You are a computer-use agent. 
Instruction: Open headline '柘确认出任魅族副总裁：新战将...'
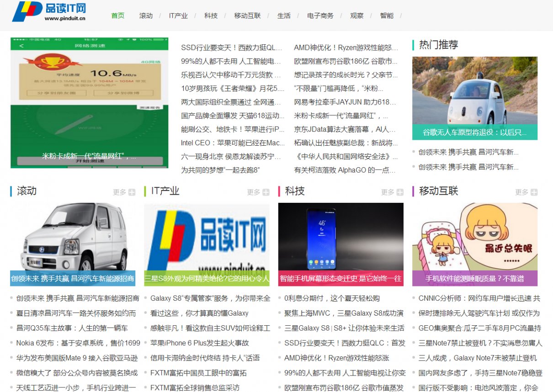(346, 143)
